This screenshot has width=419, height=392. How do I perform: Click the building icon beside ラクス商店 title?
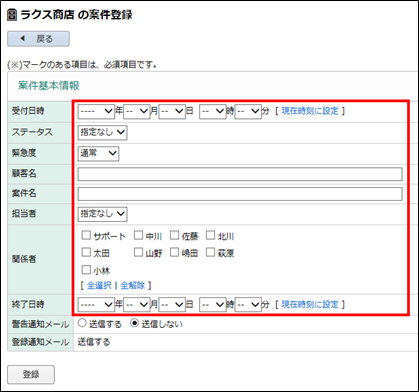pyautogui.click(x=12, y=15)
